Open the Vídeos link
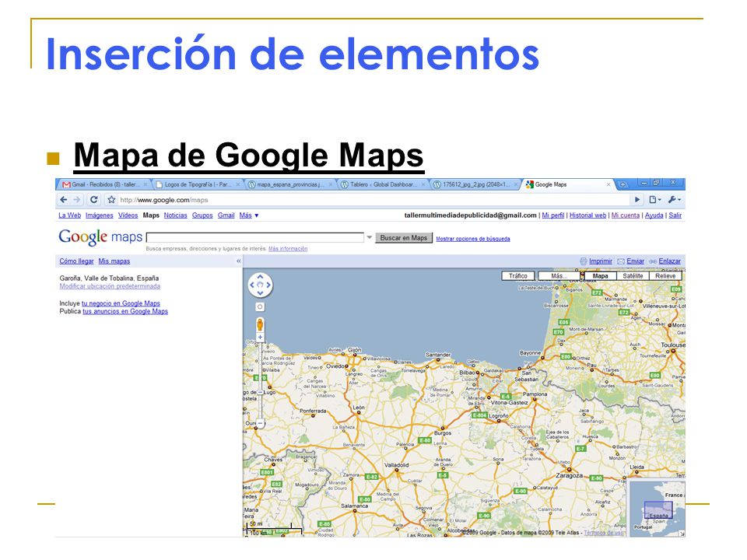Viewport: 747px width, 560px height. click(x=128, y=215)
